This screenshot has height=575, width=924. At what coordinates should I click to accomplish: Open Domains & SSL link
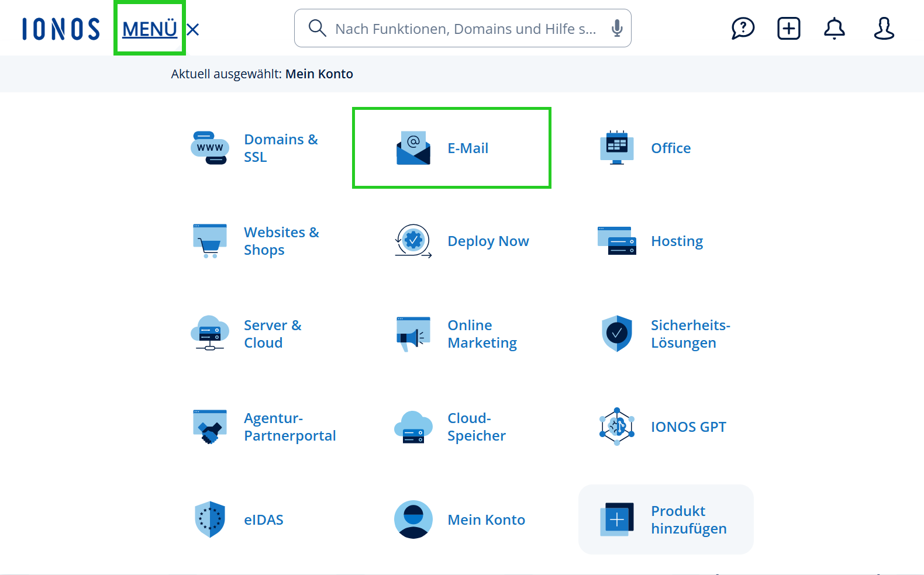pyautogui.click(x=281, y=148)
